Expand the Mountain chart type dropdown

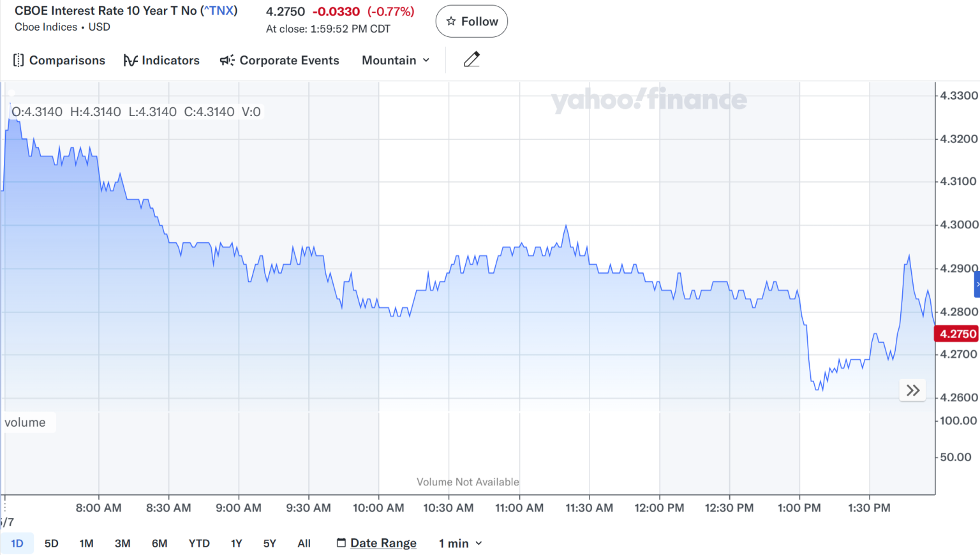pos(396,60)
